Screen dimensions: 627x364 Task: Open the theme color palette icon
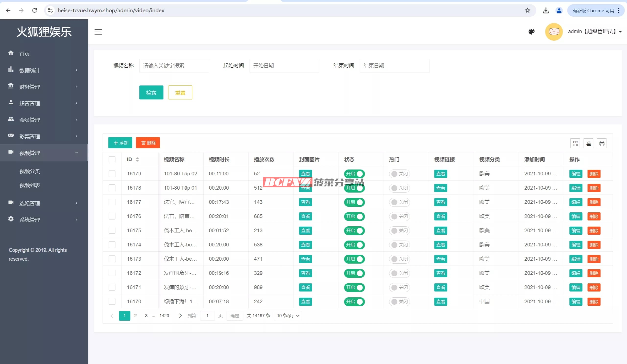(531, 32)
